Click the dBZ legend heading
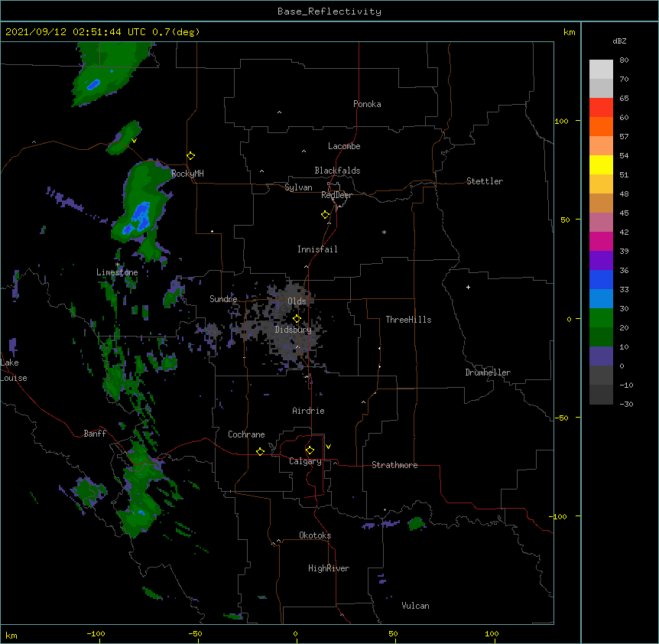The height and width of the screenshot is (644, 659). 619,41
